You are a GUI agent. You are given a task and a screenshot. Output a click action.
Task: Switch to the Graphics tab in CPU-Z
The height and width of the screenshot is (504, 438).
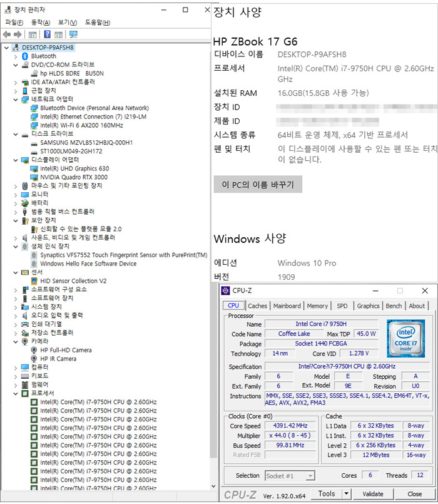click(x=369, y=306)
